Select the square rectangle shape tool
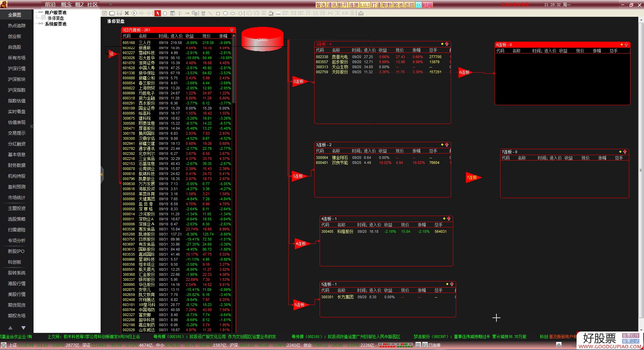Viewport: 644px width, 350px height. (218, 13)
